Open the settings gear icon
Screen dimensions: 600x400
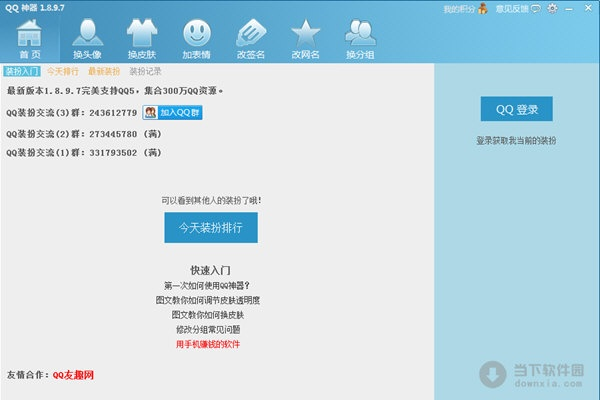tap(552, 8)
